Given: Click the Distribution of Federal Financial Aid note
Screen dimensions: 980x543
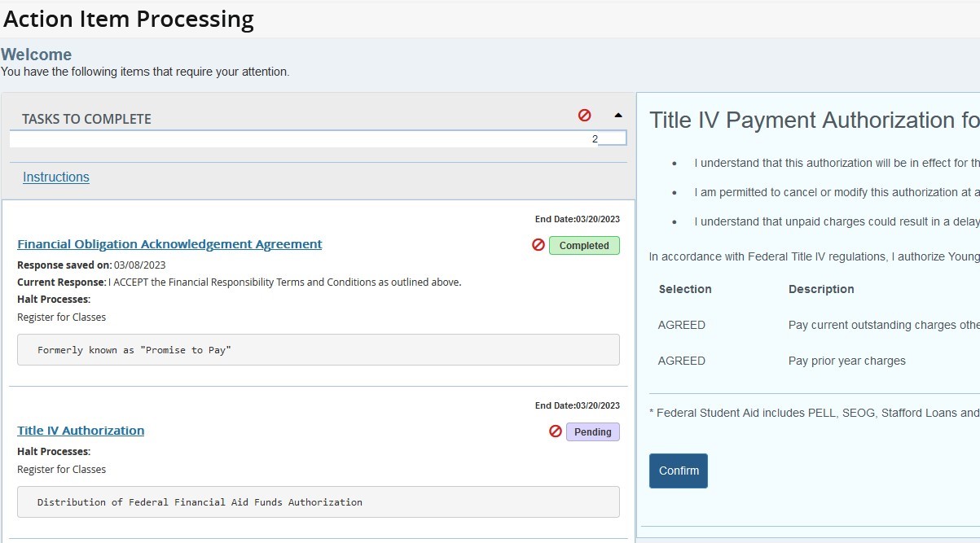Looking at the screenshot, I should click(x=318, y=502).
